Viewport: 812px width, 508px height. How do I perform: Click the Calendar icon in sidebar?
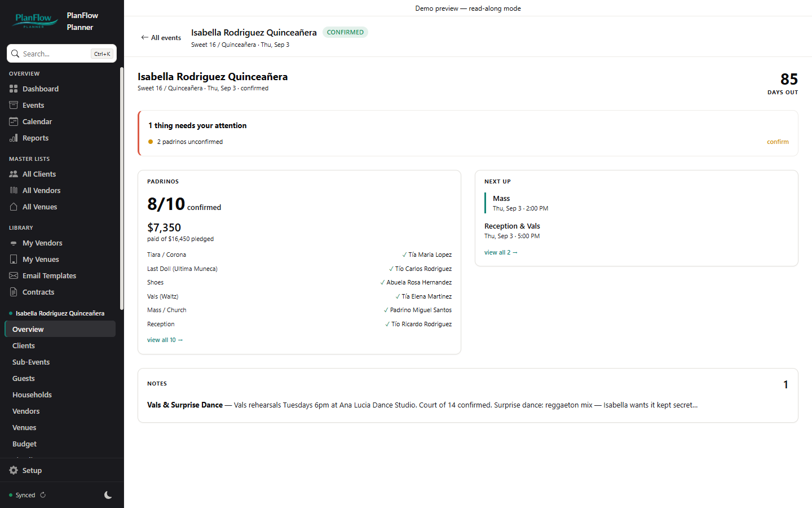pyautogui.click(x=14, y=121)
